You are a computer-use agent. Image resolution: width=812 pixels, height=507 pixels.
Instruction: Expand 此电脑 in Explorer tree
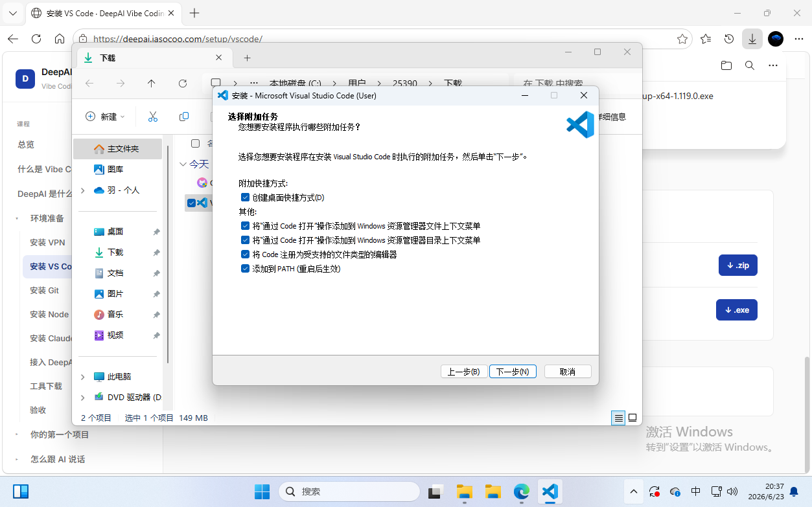point(82,377)
